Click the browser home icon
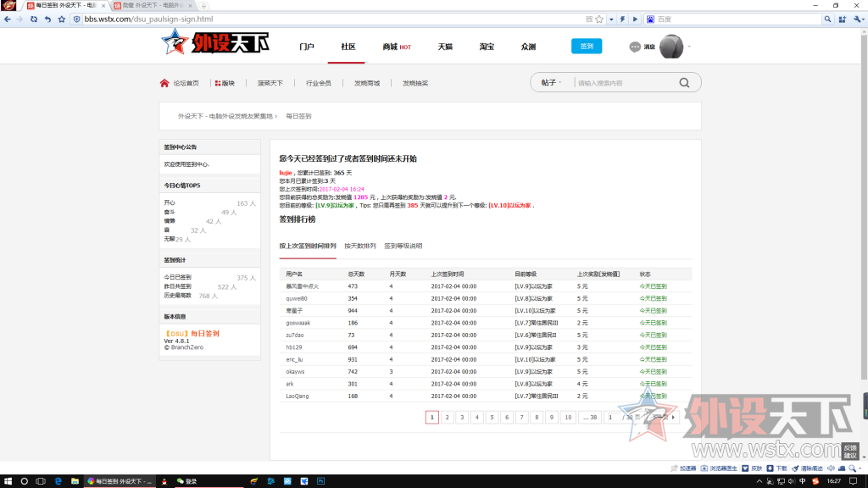868x488 pixels. (47, 19)
